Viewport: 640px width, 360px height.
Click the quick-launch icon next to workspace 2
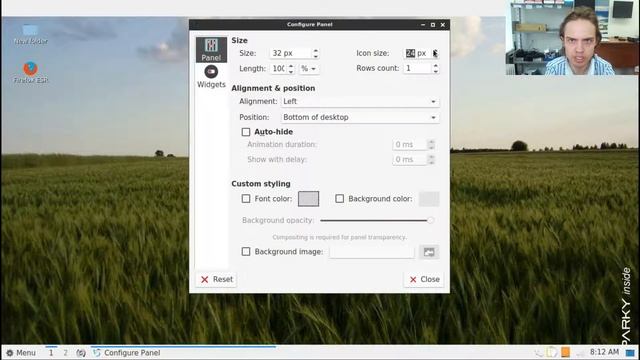[81, 353]
